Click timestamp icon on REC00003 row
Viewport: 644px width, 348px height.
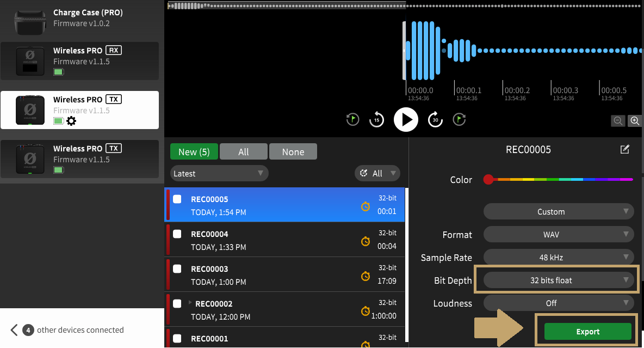(366, 276)
